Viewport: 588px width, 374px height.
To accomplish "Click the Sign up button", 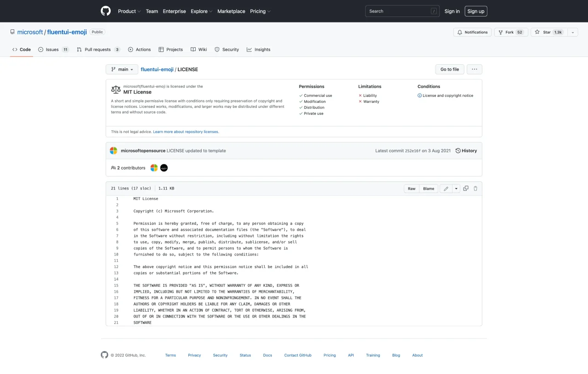I will [476, 11].
